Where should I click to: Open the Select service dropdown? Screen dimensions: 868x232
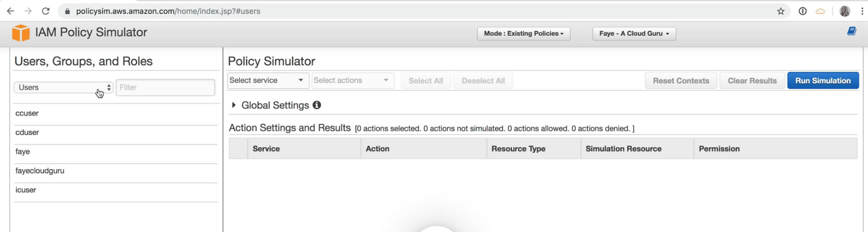tap(268, 80)
